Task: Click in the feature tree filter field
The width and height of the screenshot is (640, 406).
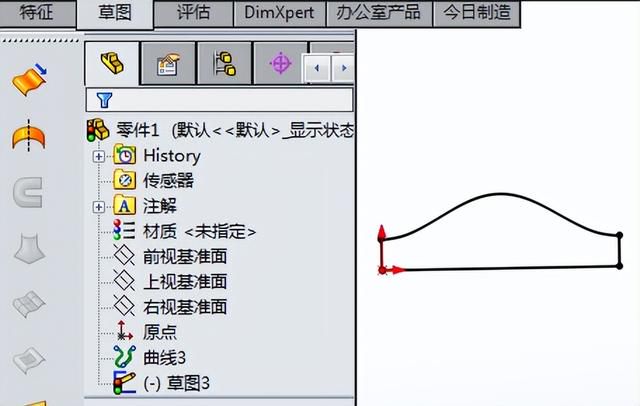Action: [x=220, y=100]
